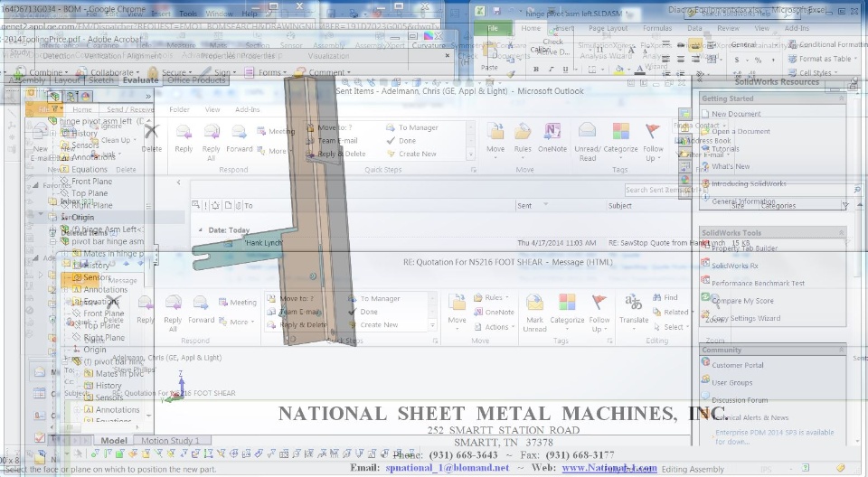Screen dimensions: 868x477
Task: Select Front Plane in hinge pivot asm tree
Action: [x=91, y=182]
